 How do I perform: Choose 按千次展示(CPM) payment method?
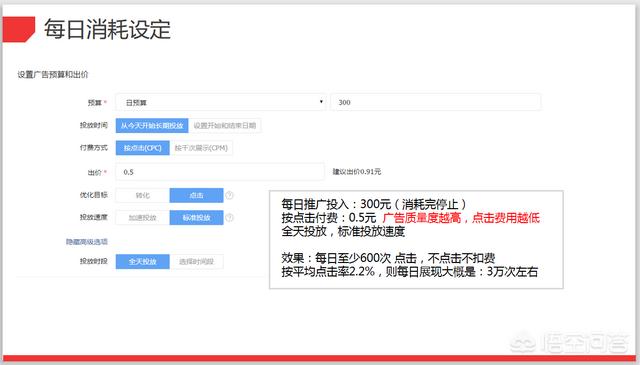(201, 148)
